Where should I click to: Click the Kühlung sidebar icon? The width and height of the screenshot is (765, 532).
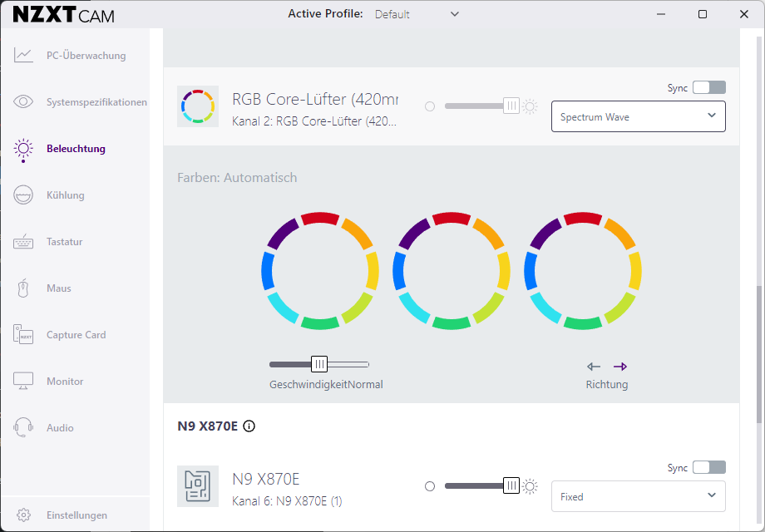pos(23,195)
